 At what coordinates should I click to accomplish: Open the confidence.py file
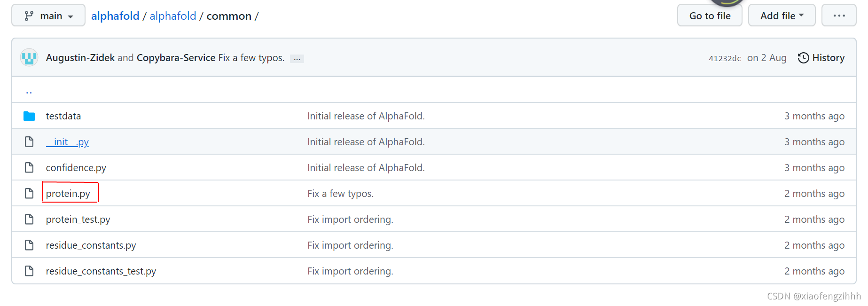point(76,168)
